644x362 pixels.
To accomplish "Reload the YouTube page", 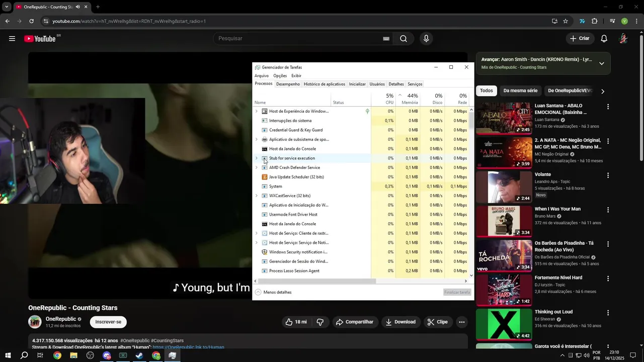I will tap(31, 21).
